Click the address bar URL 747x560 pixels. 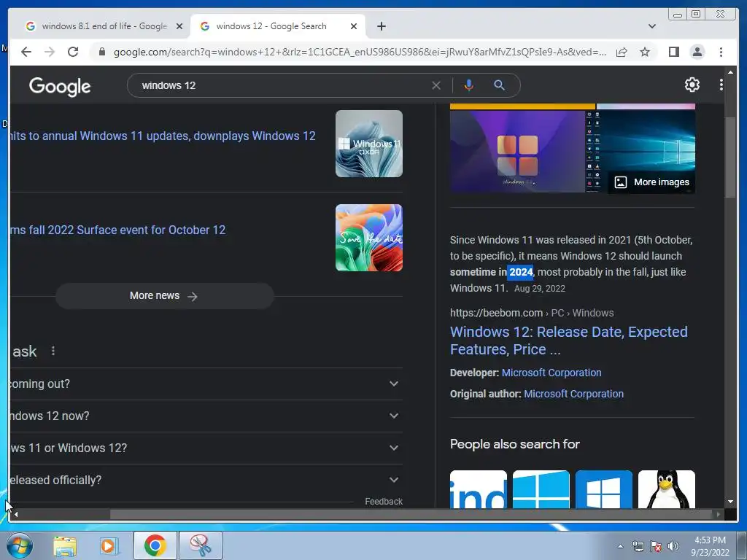click(360, 52)
